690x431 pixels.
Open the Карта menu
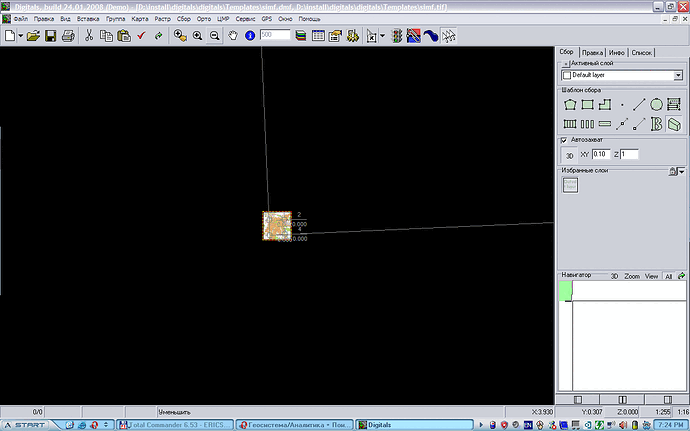[140, 19]
